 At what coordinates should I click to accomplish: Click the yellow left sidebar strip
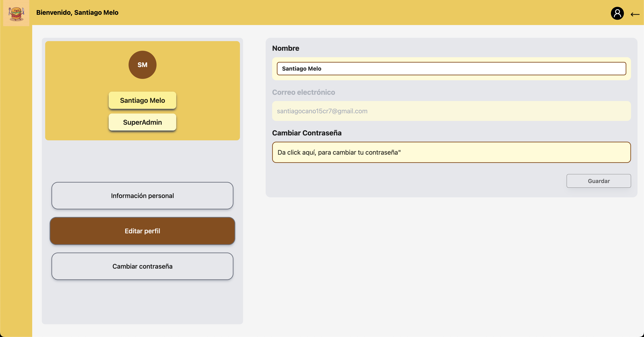click(x=16, y=175)
